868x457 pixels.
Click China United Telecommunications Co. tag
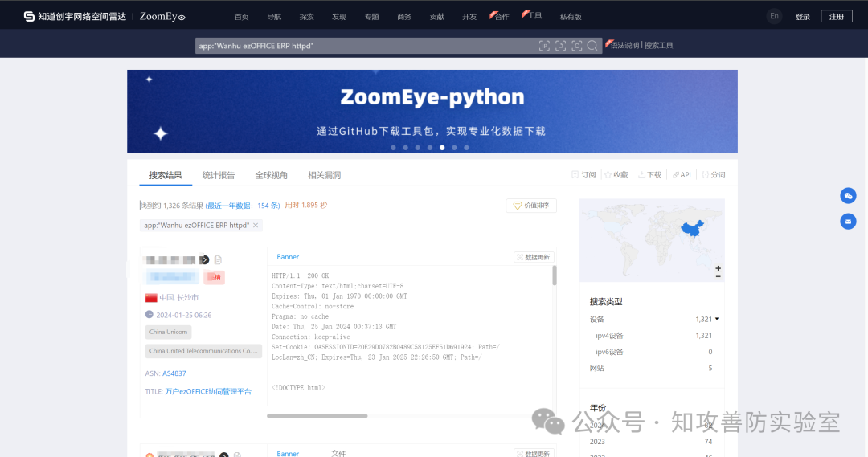(x=203, y=351)
